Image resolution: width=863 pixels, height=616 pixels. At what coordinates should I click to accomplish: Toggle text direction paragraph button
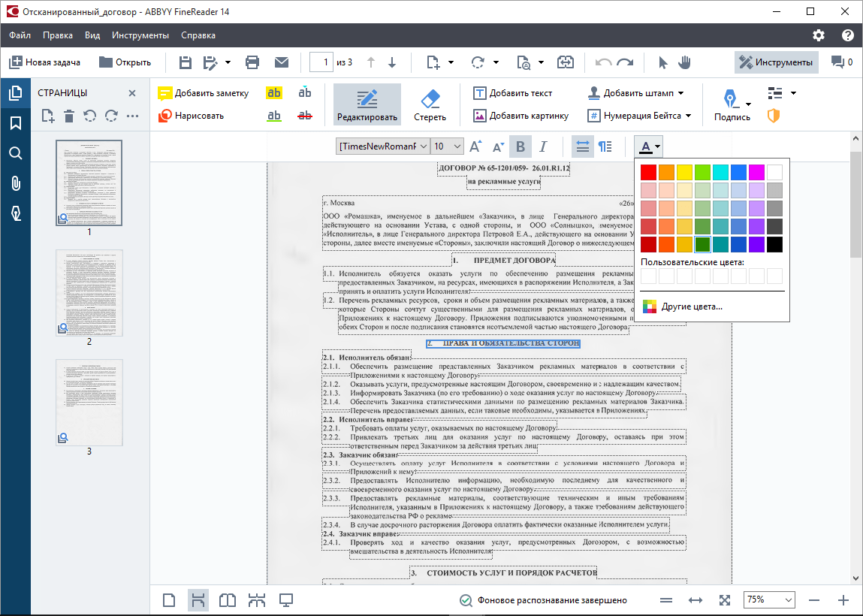click(605, 146)
